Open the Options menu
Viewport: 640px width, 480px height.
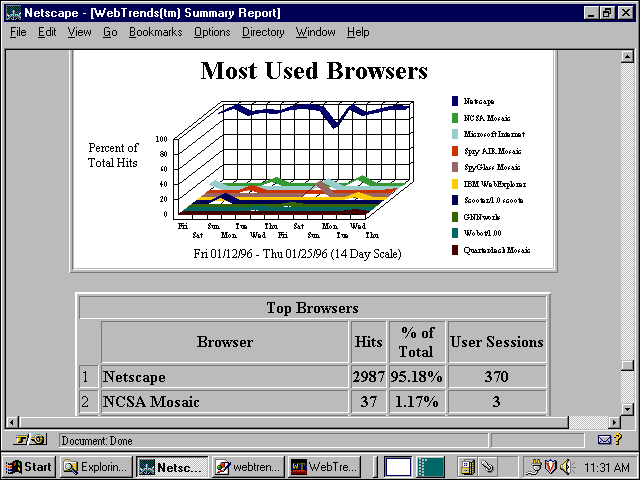pos(212,32)
